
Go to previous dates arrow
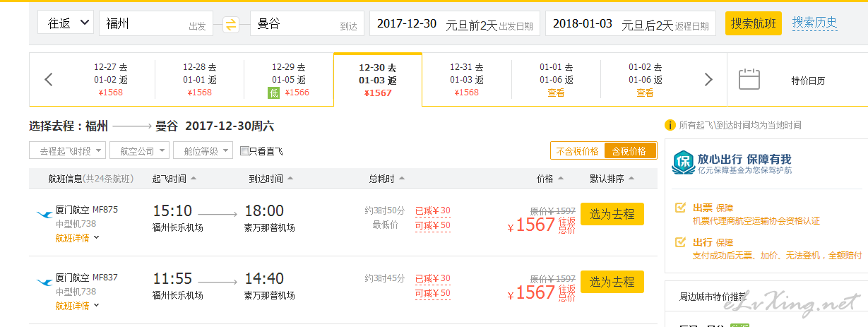coord(49,79)
